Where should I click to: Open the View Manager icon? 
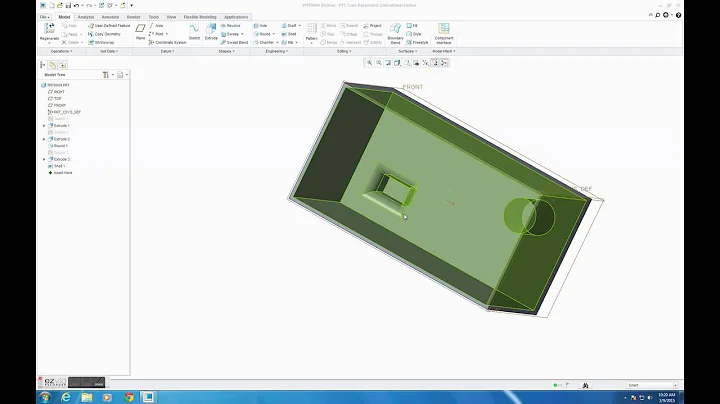pos(416,63)
